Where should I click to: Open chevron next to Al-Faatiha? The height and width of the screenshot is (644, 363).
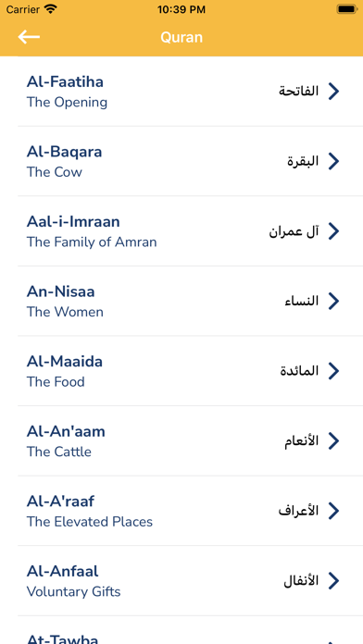[333, 92]
